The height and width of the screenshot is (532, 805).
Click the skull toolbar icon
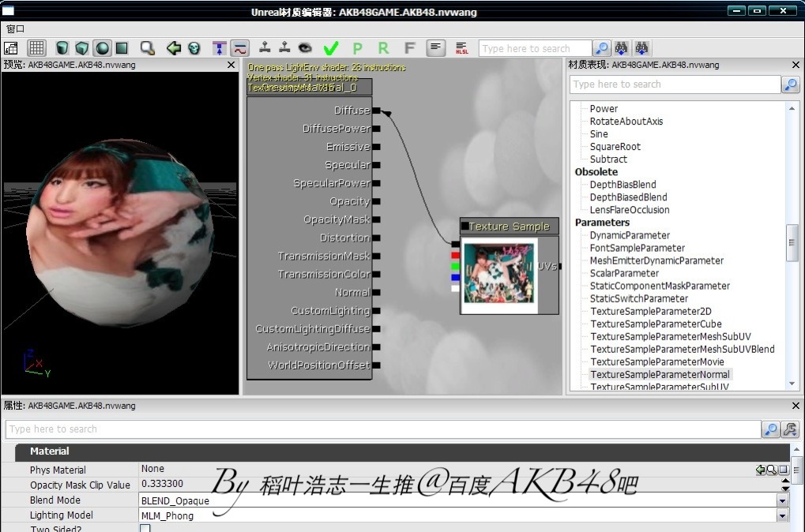click(x=194, y=48)
